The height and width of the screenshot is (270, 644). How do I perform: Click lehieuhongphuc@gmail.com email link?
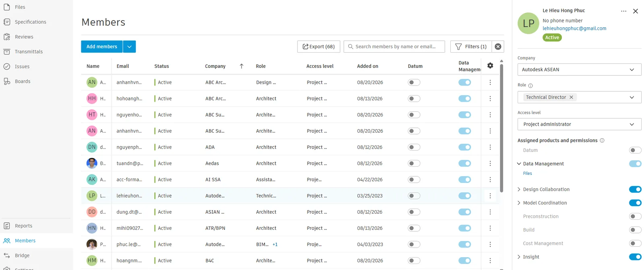574,29
